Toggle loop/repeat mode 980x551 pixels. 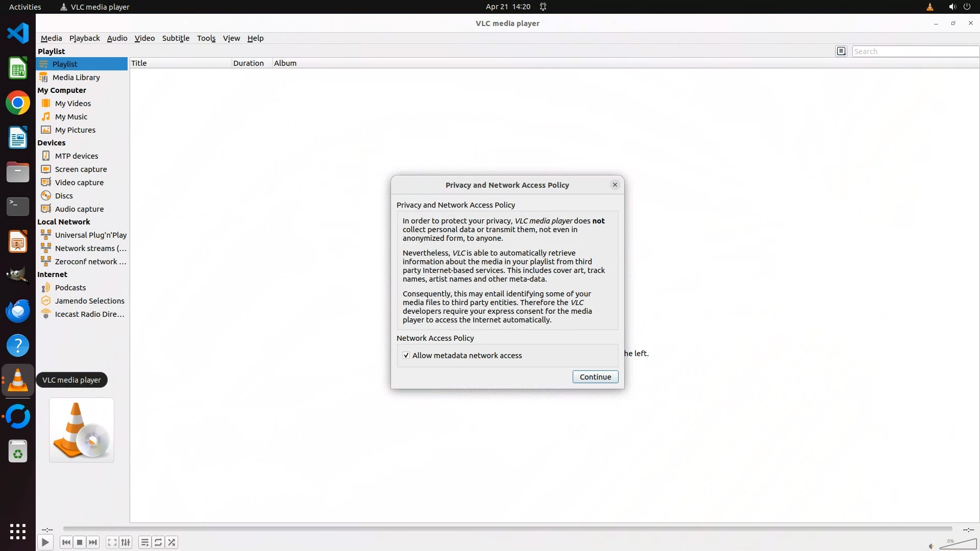tap(158, 542)
